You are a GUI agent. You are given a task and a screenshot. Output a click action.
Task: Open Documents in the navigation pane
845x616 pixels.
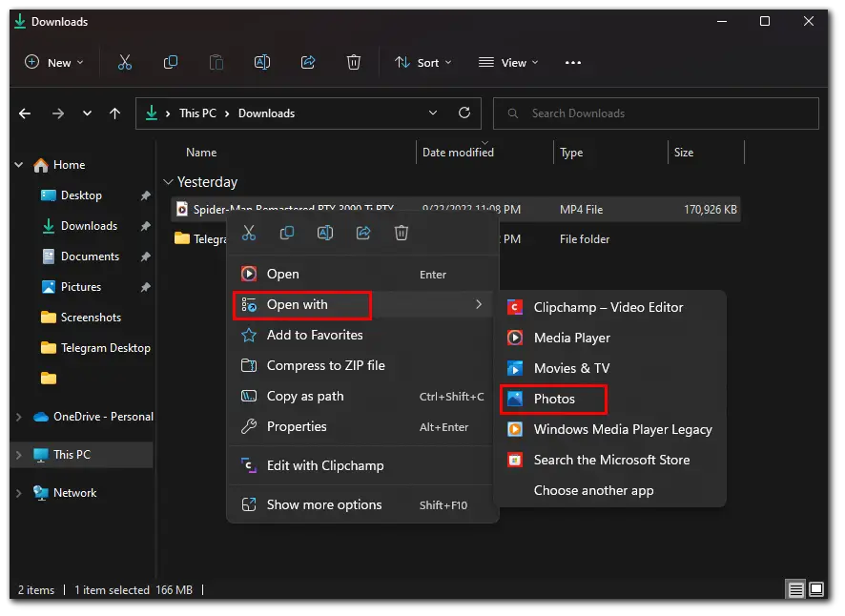(90, 257)
